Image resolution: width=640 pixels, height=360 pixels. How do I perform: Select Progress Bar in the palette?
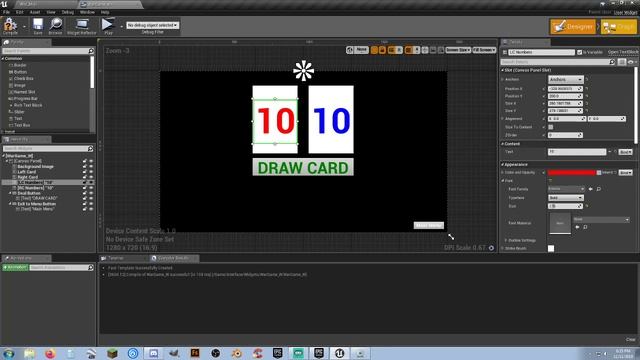click(25, 98)
